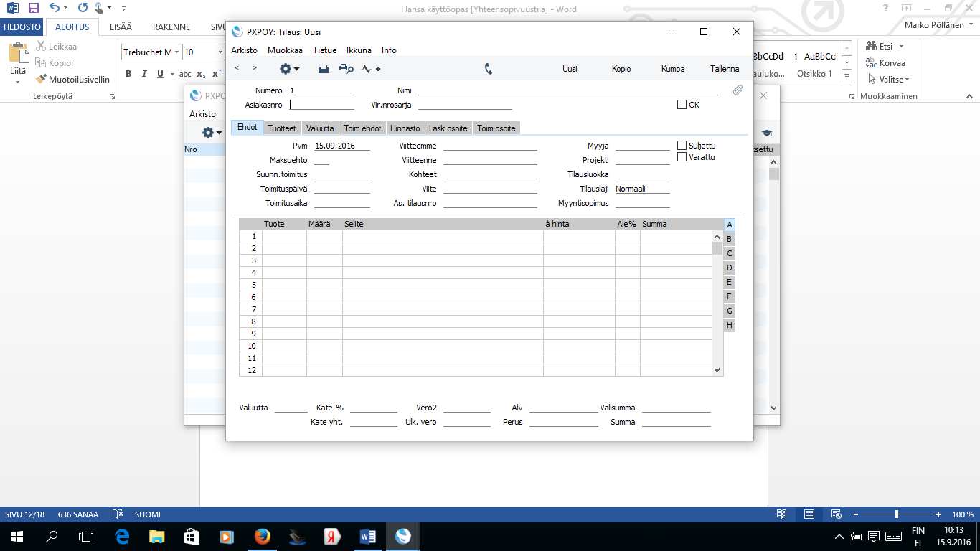Viewport: 980px width, 551px height.
Task: Click the print preview icon in Tilaus toolbar
Action: (x=347, y=69)
